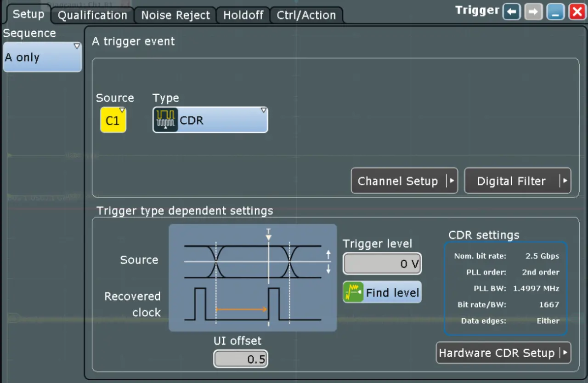
Task: Go to the Holdoff tab
Action: pyautogui.click(x=243, y=15)
